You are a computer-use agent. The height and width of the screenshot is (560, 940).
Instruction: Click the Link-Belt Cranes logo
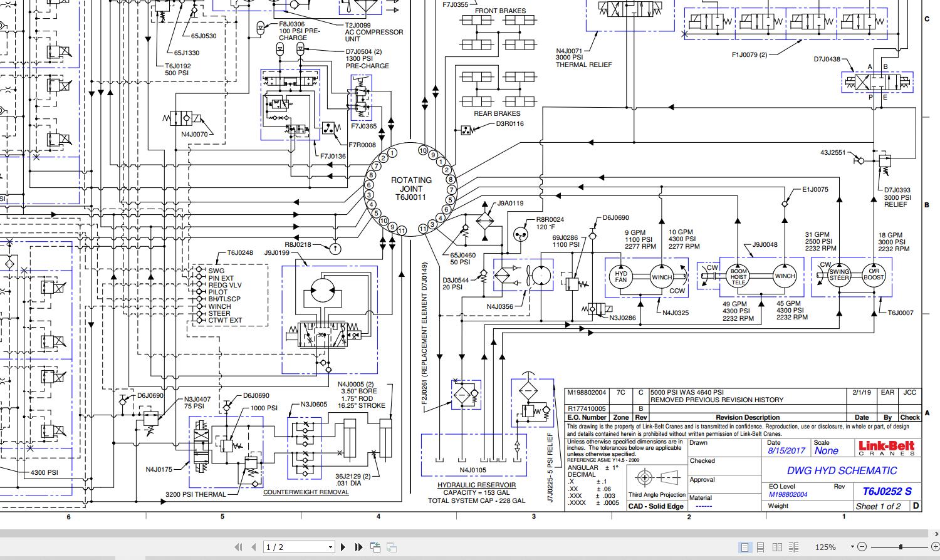[x=886, y=448]
